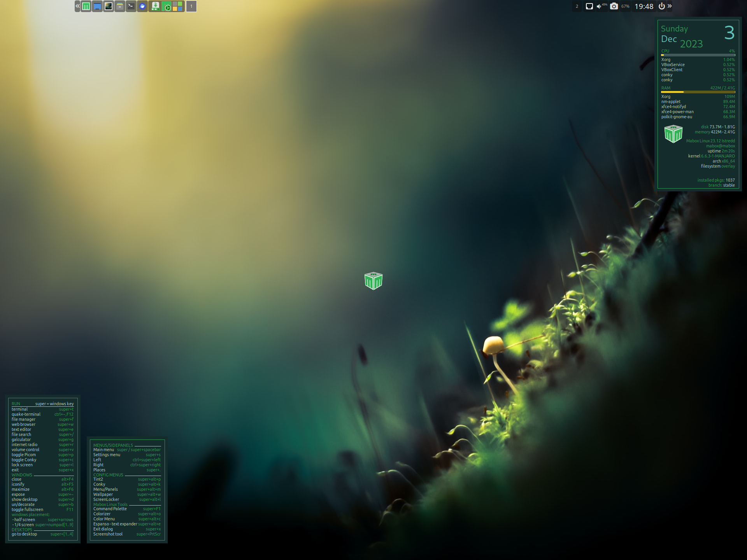Click 'Command Palette' shortcut row
The image size is (747, 560).
coord(127,509)
